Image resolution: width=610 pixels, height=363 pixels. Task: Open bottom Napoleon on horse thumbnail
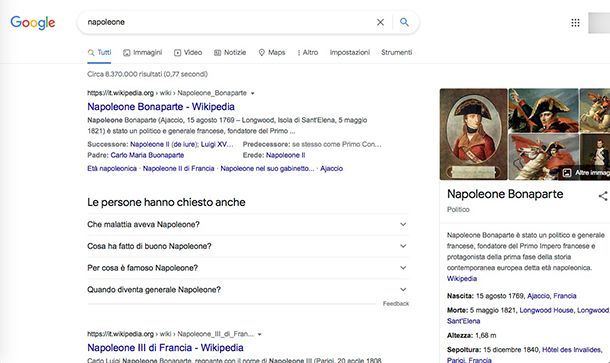pos(543,157)
